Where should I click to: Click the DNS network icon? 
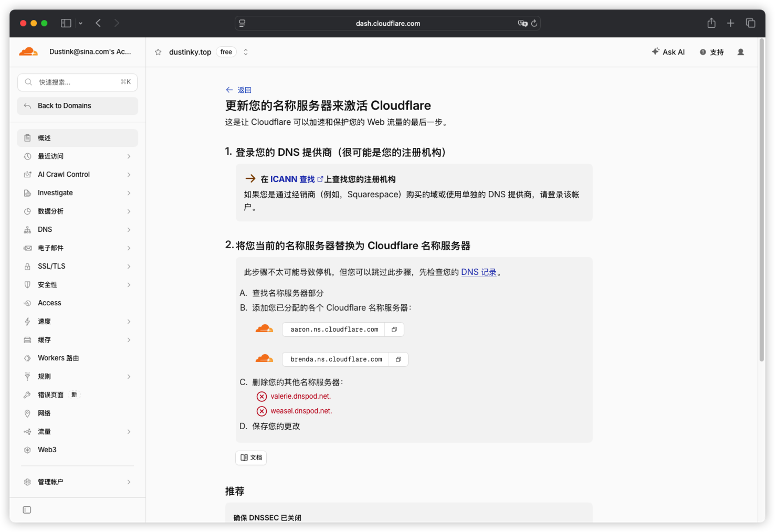click(x=27, y=230)
